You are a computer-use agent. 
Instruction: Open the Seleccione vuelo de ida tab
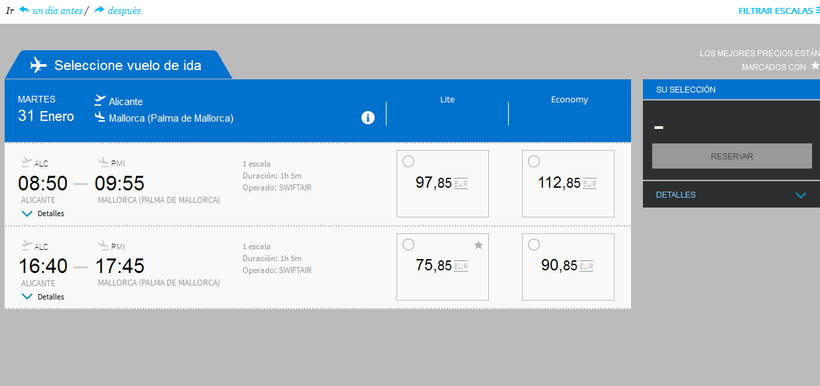click(118, 65)
